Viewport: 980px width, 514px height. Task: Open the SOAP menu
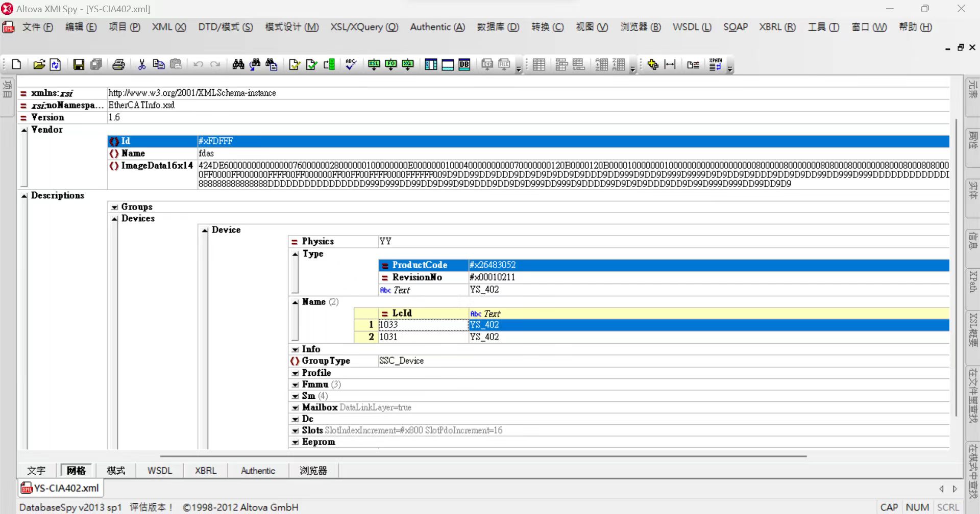click(736, 27)
